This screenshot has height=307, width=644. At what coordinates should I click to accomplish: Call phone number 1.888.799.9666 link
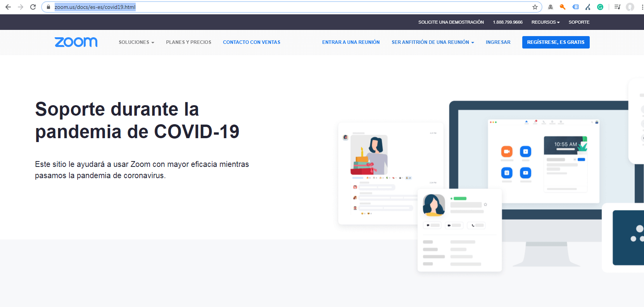[x=508, y=22]
